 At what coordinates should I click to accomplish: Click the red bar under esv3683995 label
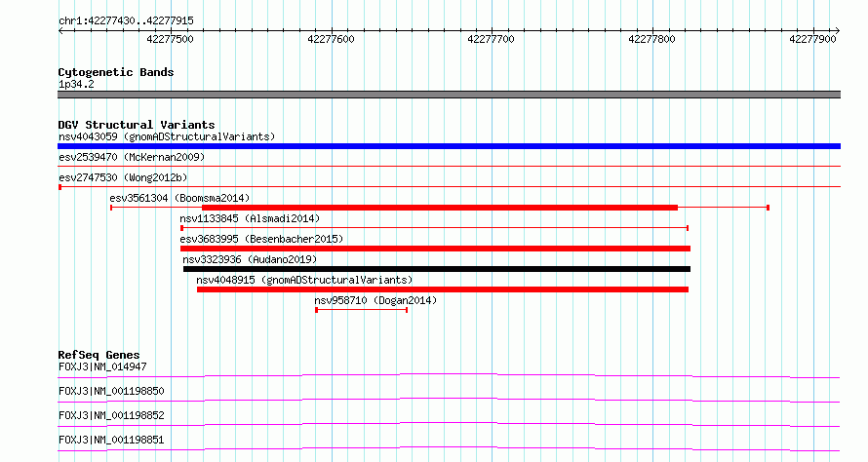tap(436, 249)
